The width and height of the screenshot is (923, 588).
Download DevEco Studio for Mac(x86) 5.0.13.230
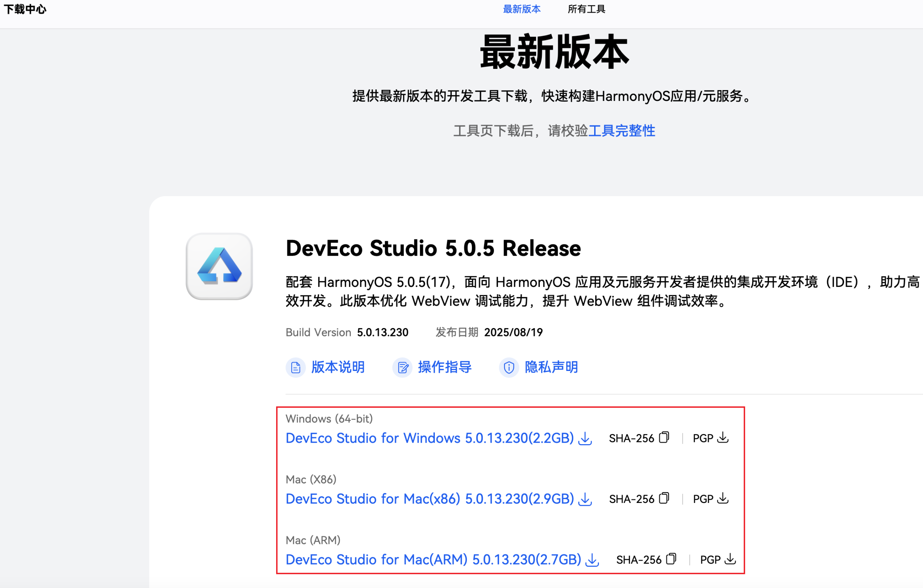[x=429, y=499]
